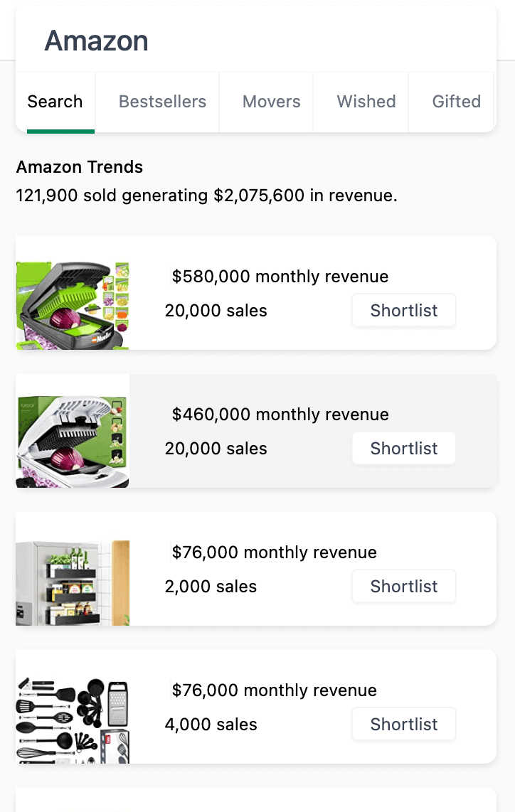The width and height of the screenshot is (515, 812).
Task: Click the magnetic fridge spice rack image
Action: (73, 582)
